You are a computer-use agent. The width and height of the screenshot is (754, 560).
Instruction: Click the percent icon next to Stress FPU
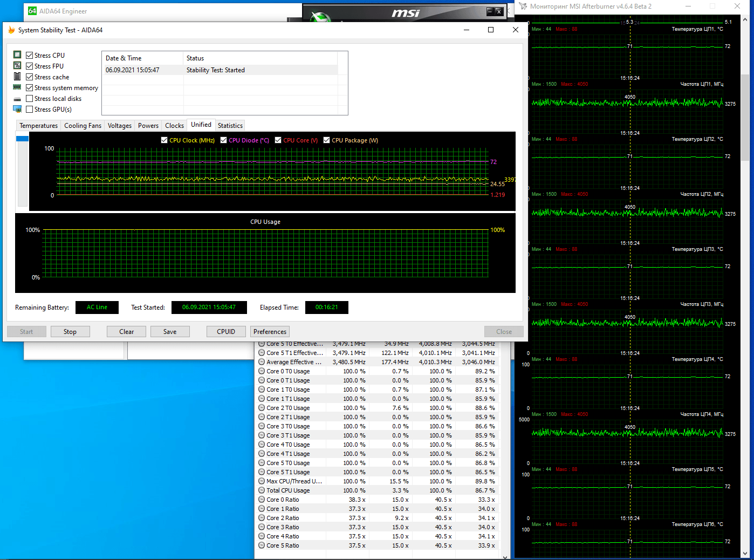tap(17, 66)
